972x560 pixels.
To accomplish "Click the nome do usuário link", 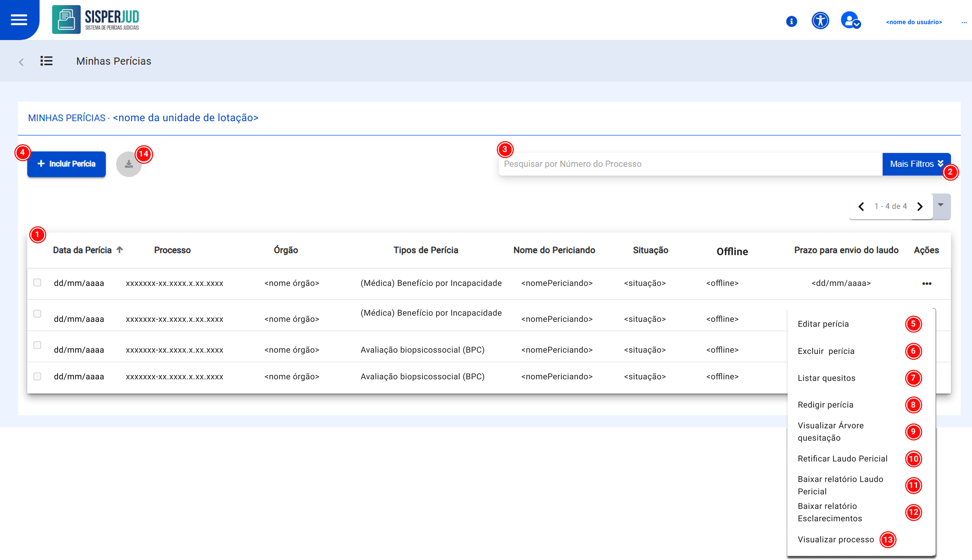I will click(914, 22).
